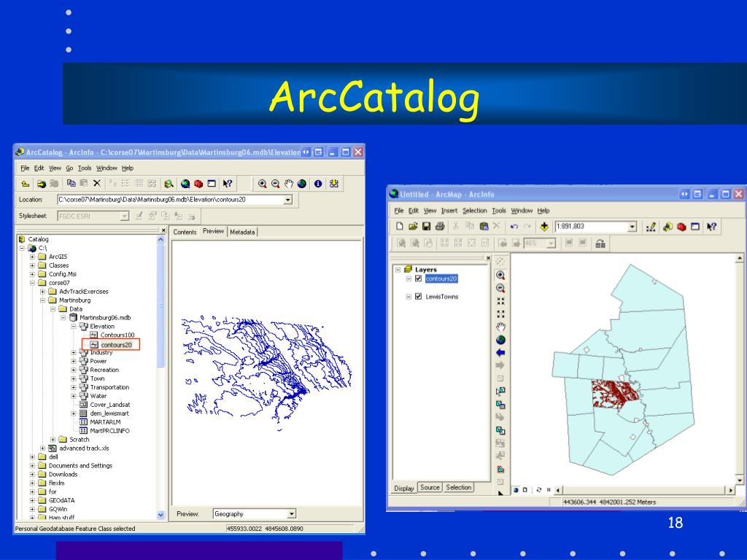Save the map with ArcMap's floppy icon
Image resolution: width=747 pixels, height=560 pixels.
(426, 226)
